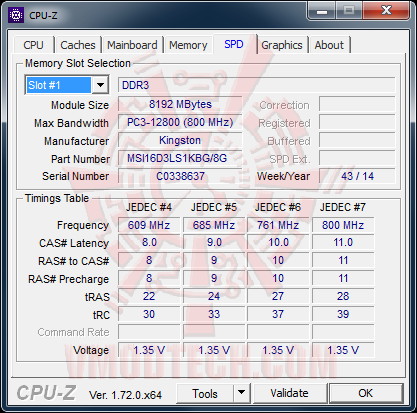
Task: Click the JEDEC #4 column header
Action: pyautogui.click(x=149, y=207)
